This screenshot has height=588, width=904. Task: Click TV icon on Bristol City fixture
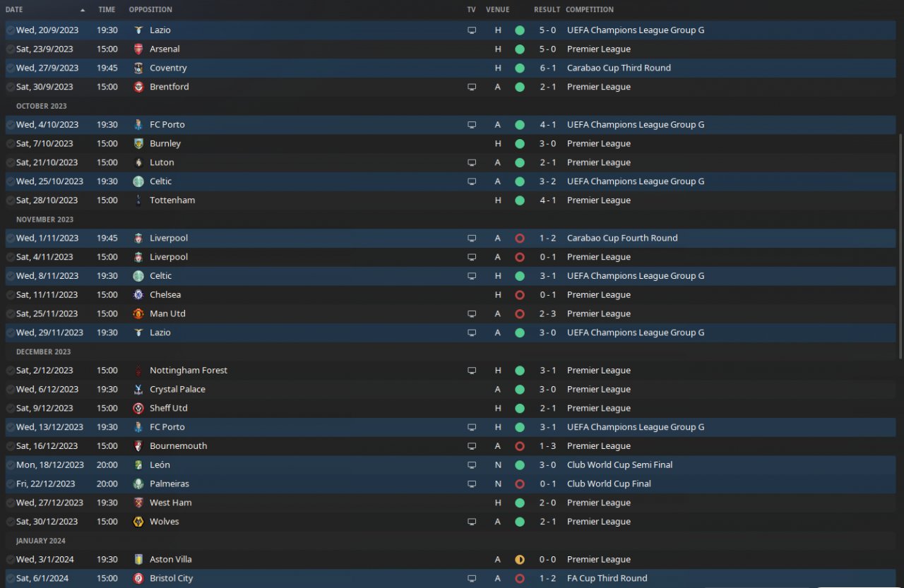pos(472,579)
